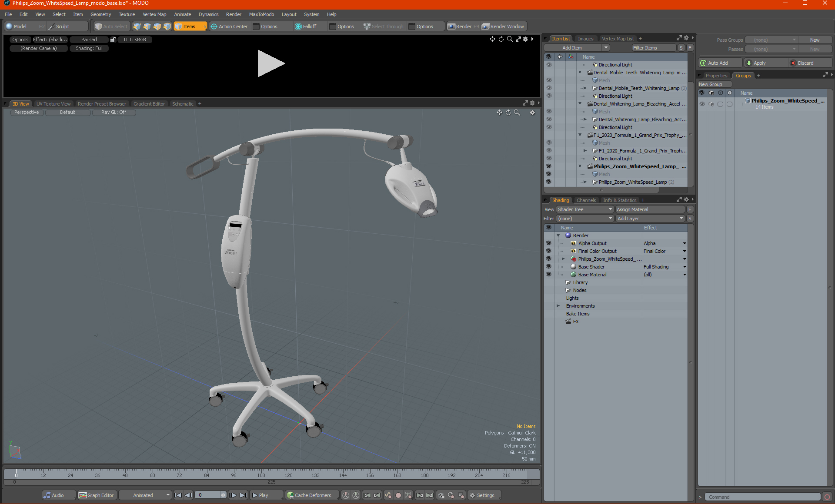This screenshot has height=504, width=835.
Task: Hide the Base Shader layer visibility
Action: pyautogui.click(x=548, y=267)
